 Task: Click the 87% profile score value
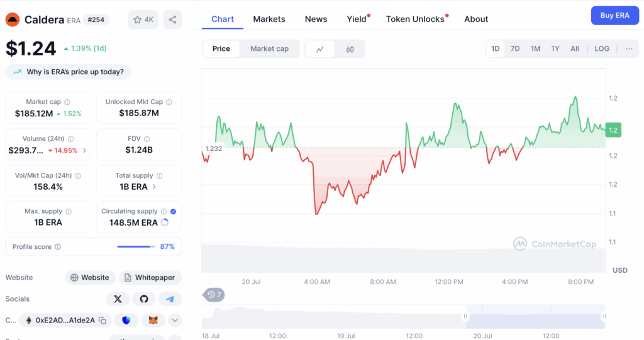click(167, 247)
